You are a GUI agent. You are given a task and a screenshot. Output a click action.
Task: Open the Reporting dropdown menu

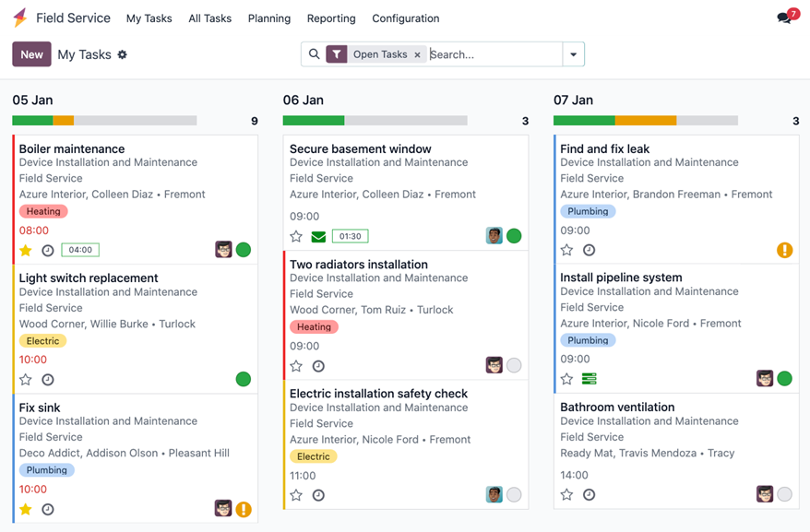pos(331,18)
